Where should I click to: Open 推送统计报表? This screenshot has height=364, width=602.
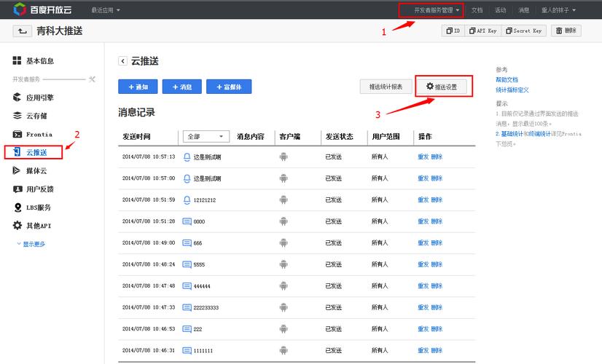pos(386,87)
